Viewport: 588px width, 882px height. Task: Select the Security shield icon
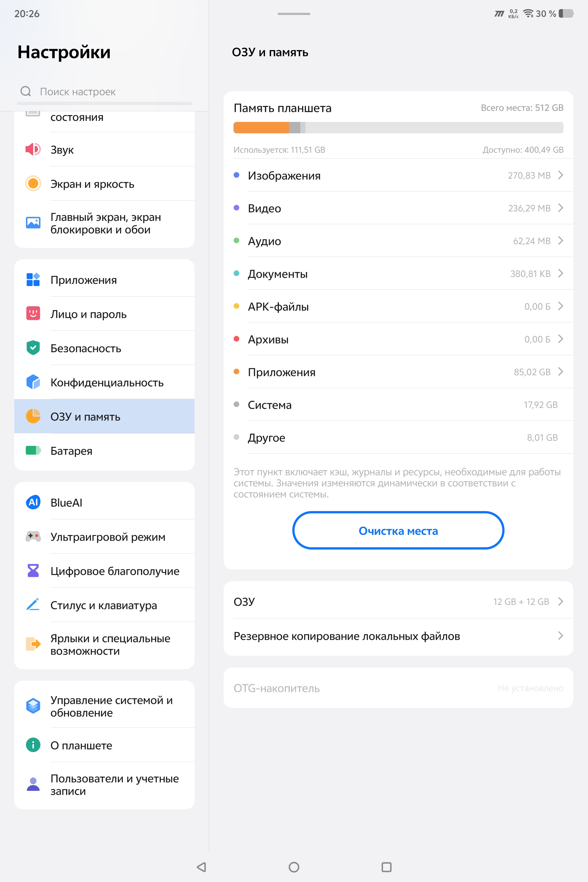click(x=33, y=348)
